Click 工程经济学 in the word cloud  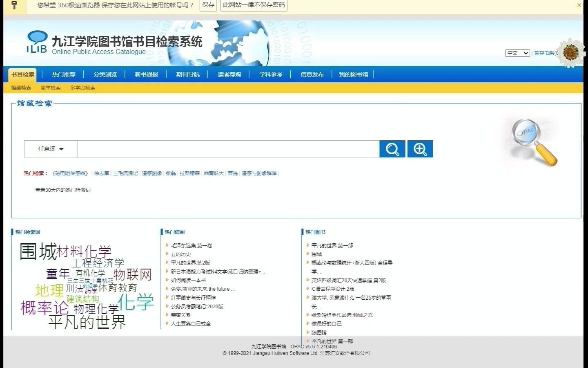98,263
